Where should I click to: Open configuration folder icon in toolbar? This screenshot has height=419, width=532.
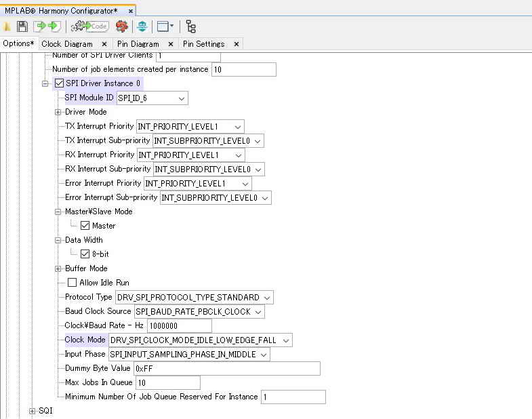[7, 26]
